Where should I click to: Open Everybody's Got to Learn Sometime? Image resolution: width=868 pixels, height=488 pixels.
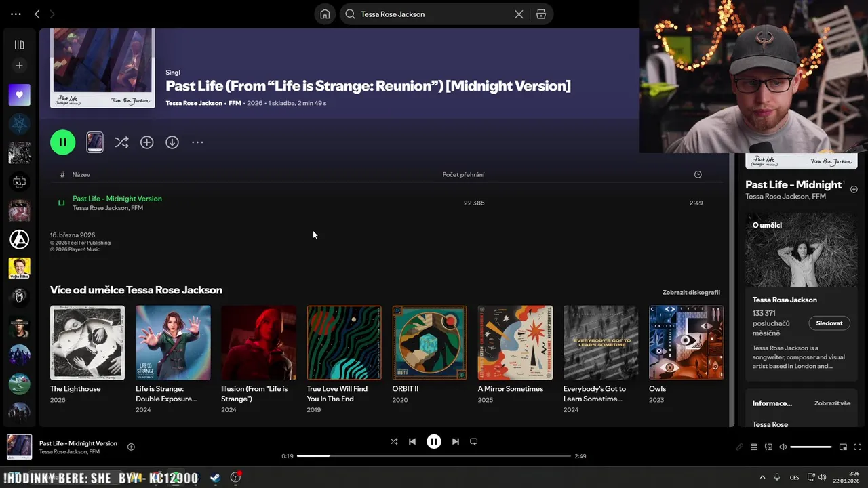click(601, 342)
